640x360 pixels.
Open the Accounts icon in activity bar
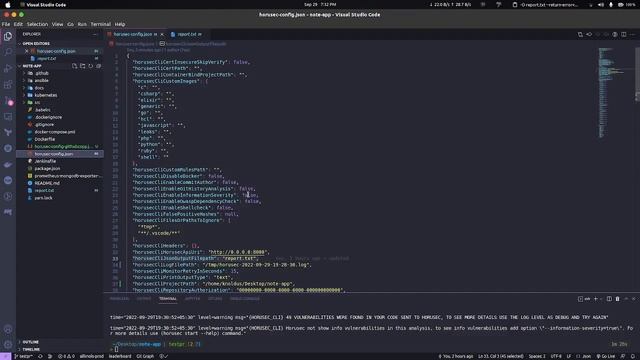pyautogui.click(x=8, y=329)
